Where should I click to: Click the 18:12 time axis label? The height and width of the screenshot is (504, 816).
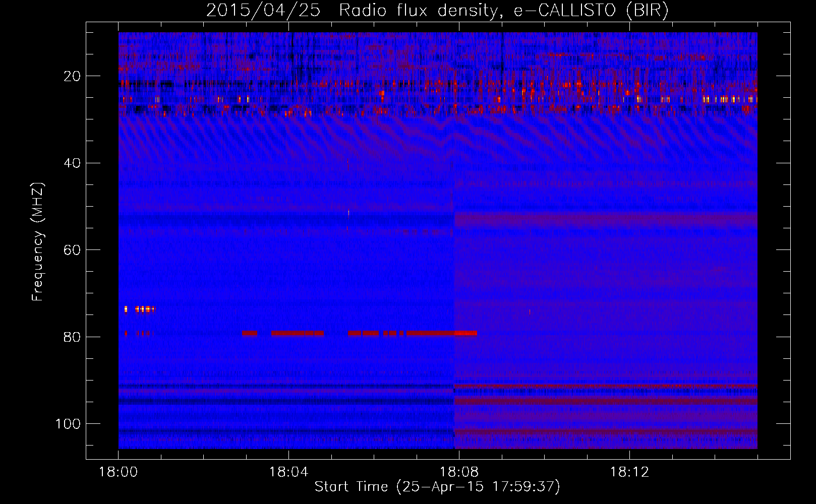pos(629,472)
